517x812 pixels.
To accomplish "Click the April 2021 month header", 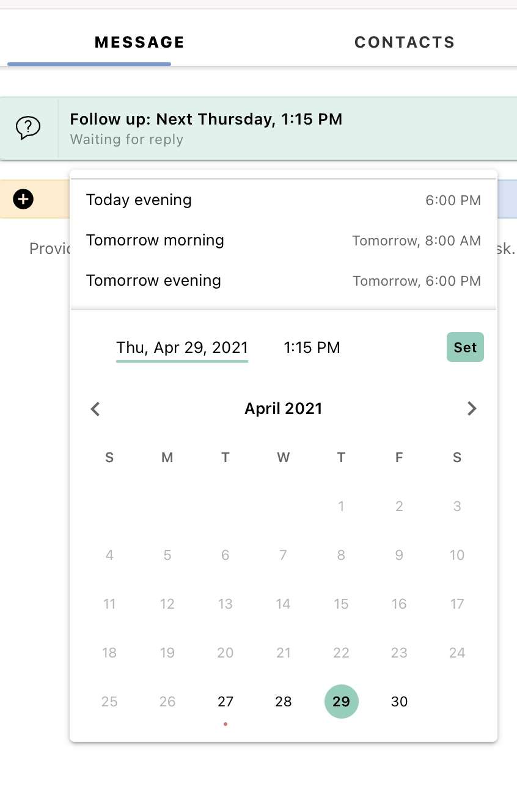I will 284,408.
